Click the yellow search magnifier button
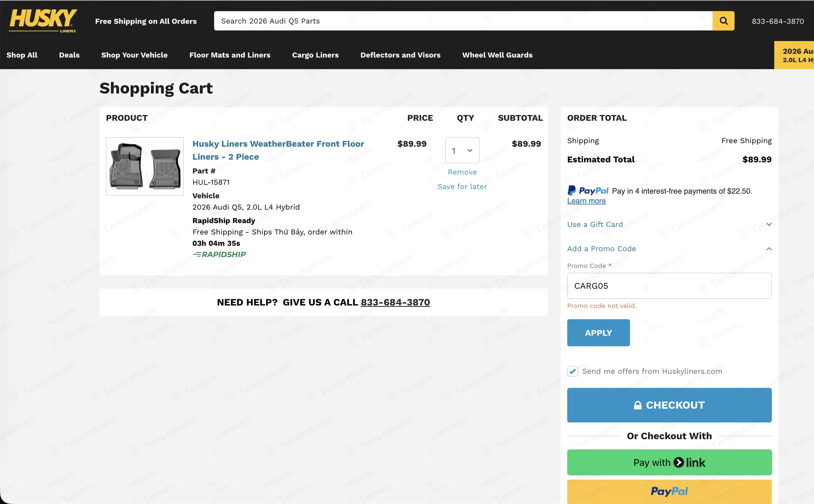The image size is (814, 504). click(x=723, y=21)
